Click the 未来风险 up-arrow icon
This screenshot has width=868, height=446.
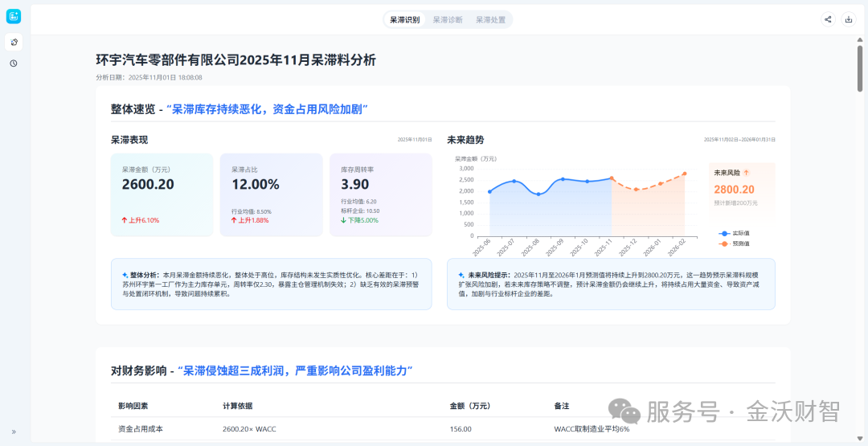pyautogui.click(x=746, y=173)
